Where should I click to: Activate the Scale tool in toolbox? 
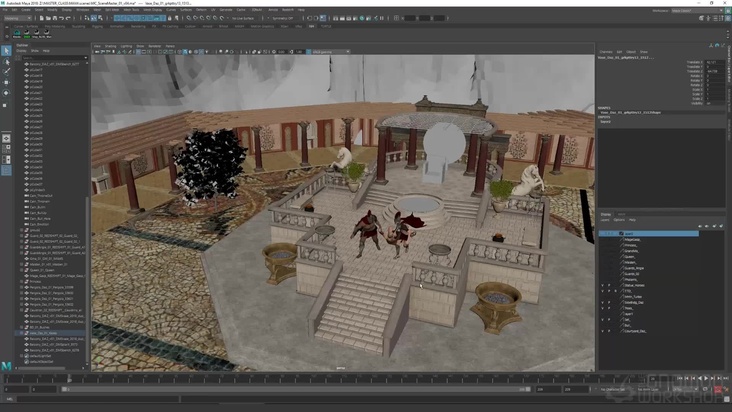click(x=6, y=105)
